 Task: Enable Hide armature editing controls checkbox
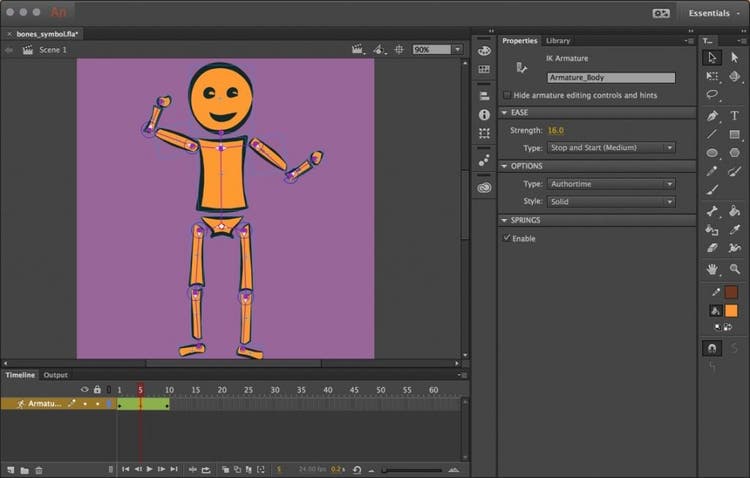(506, 95)
